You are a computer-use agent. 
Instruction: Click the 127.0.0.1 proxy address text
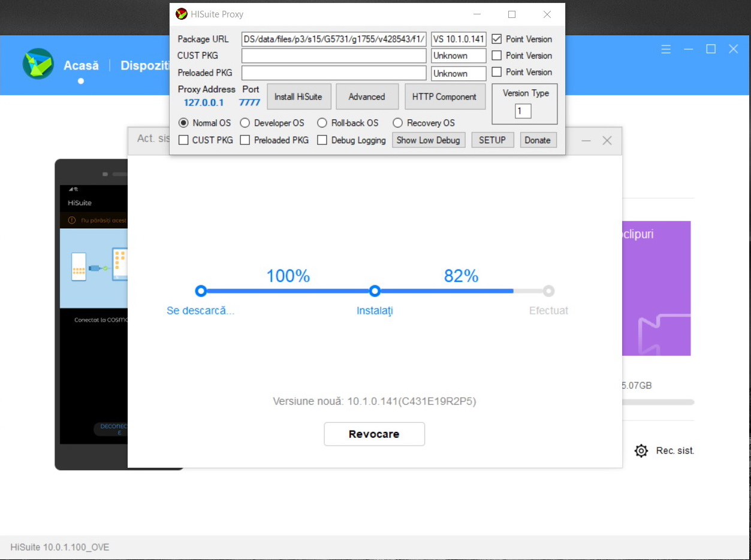pos(204,102)
